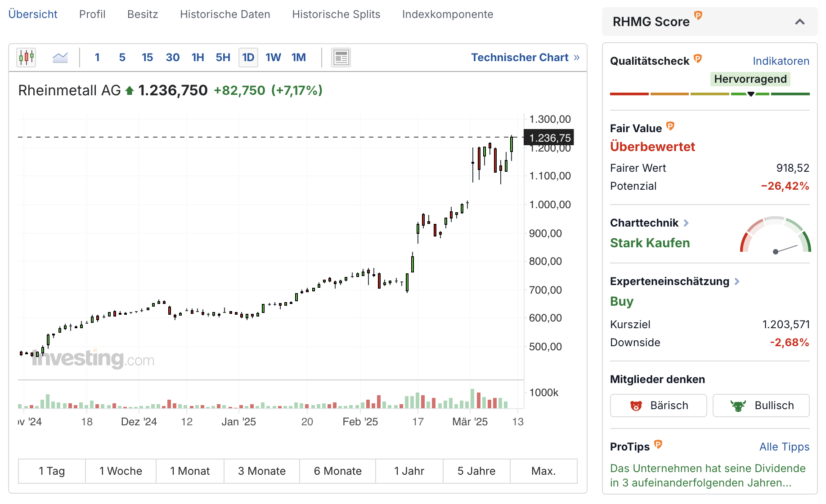Click the Rheinmetall AG price 1.236,750
Image resolution: width=826 pixels, height=504 pixels.
point(173,90)
